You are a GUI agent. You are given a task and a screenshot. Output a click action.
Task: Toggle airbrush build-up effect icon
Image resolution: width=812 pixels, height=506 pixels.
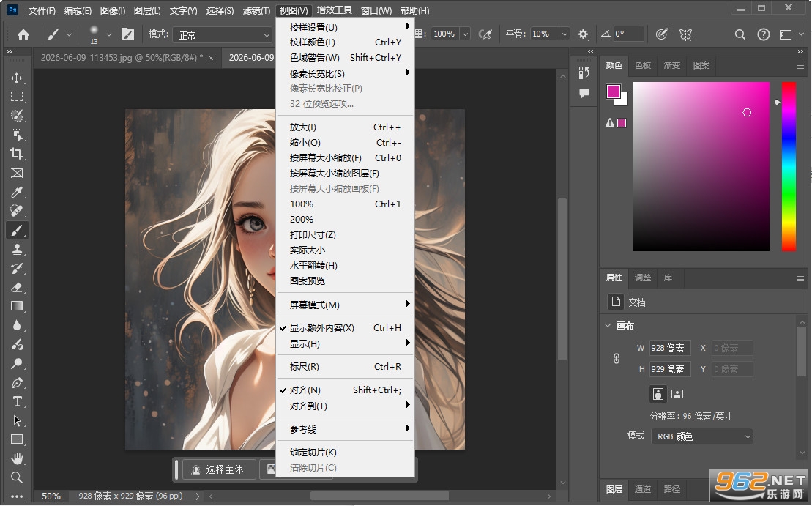pyautogui.click(x=485, y=34)
